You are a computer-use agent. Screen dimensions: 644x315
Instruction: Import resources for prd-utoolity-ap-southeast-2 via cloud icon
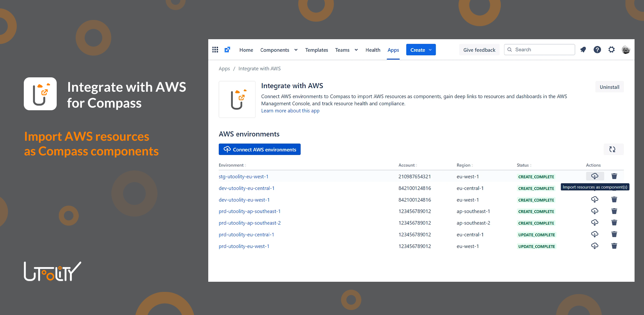click(x=595, y=223)
